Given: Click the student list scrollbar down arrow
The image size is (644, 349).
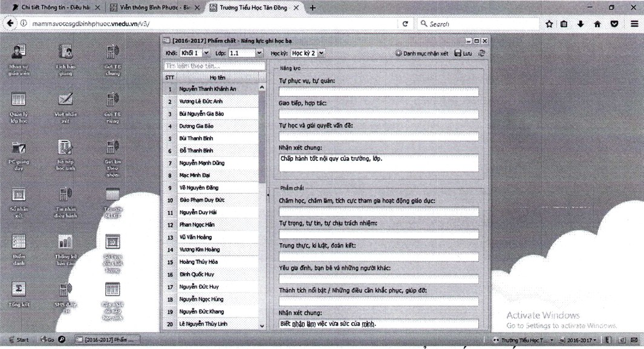Looking at the screenshot, I should 262,325.
